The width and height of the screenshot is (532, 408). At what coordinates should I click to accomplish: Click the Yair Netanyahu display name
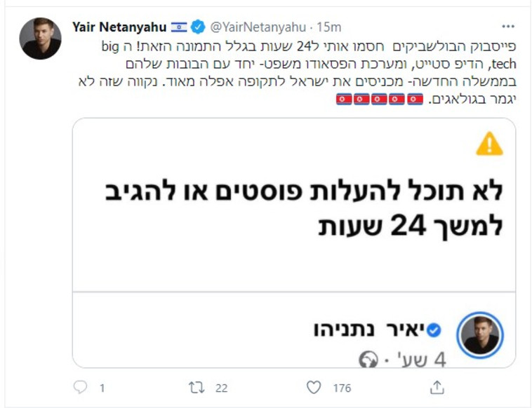click(119, 27)
